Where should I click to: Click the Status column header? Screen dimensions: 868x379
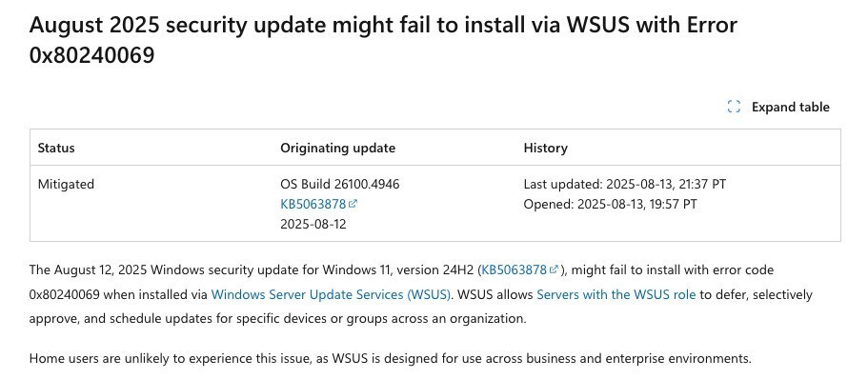[56, 148]
